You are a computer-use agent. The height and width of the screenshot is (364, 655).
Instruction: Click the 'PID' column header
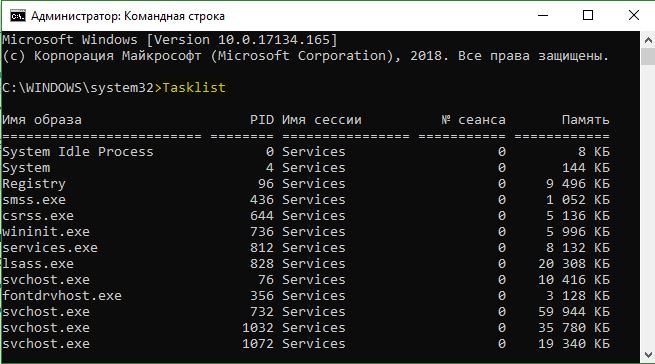pos(262,120)
